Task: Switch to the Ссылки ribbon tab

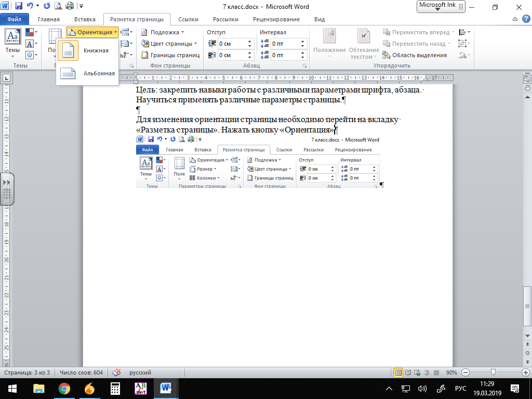Action: [188, 19]
